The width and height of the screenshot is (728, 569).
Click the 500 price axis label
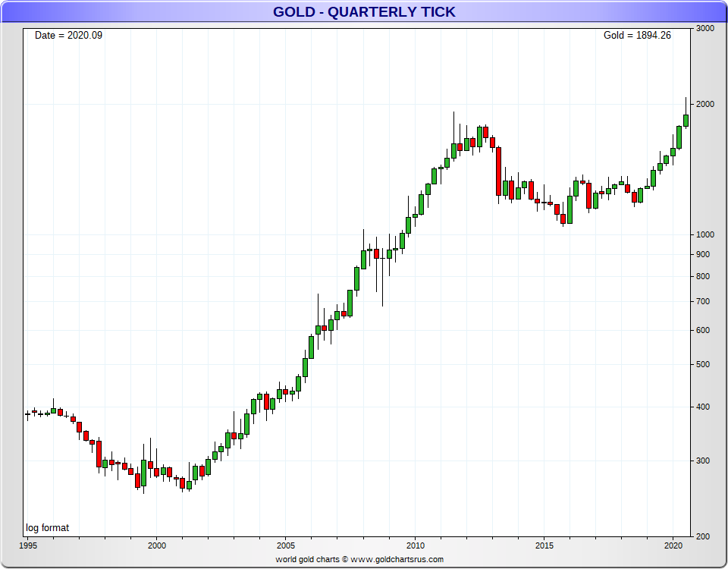click(703, 365)
